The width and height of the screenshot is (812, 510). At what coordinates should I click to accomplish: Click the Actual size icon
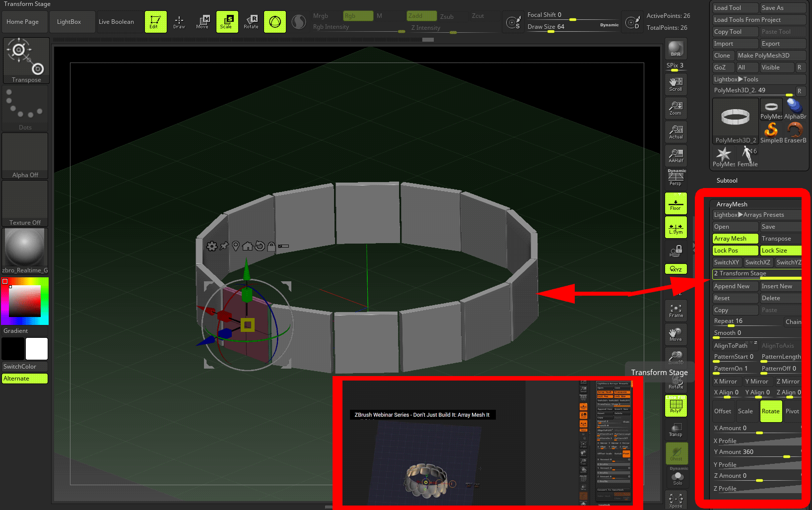point(676,131)
